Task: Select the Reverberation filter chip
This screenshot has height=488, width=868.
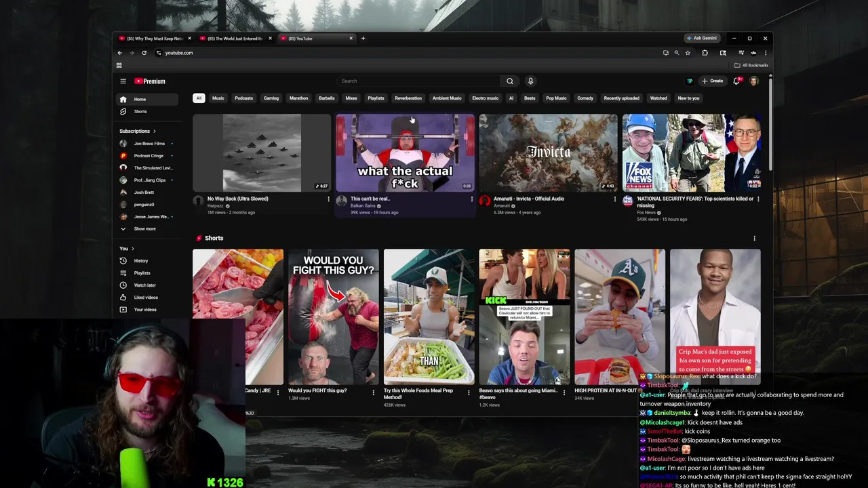Action: pos(408,98)
